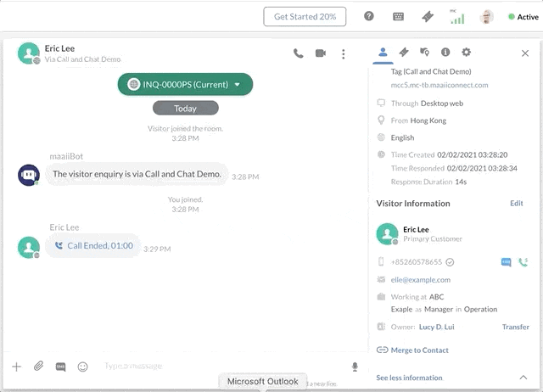Click the Get Started 20% button

click(305, 16)
